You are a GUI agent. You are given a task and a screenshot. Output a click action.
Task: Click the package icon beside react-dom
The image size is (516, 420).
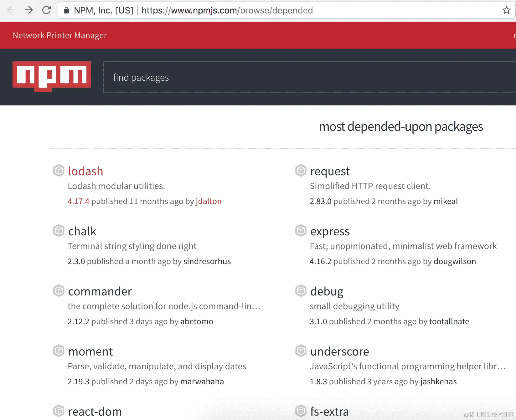pos(59,411)
